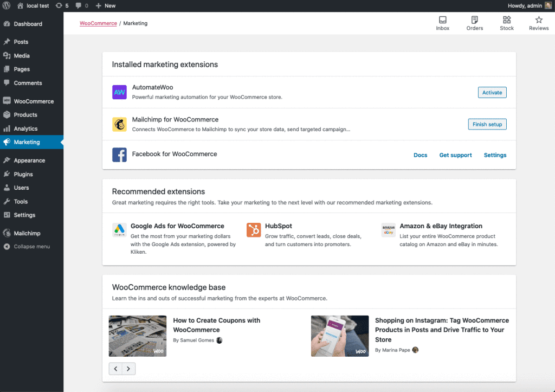
Task: Click the Google Ads for WooCommerce icon
Action: (119, 230)
